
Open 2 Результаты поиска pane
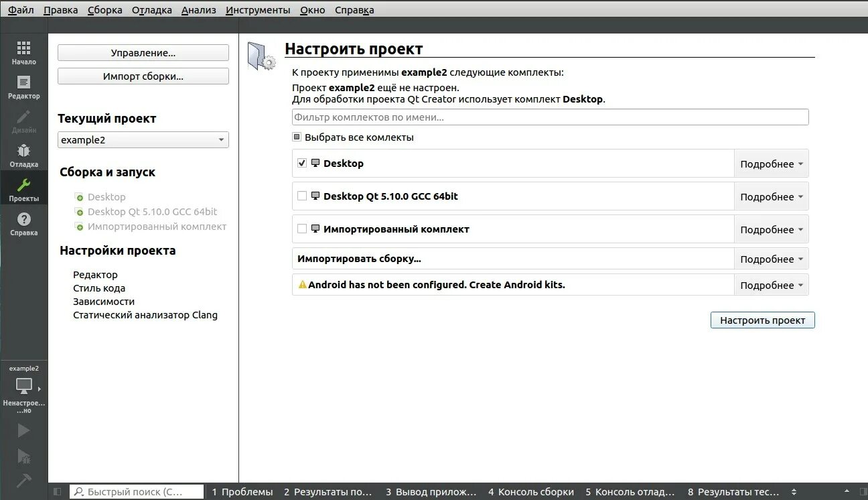coord(328,492)
